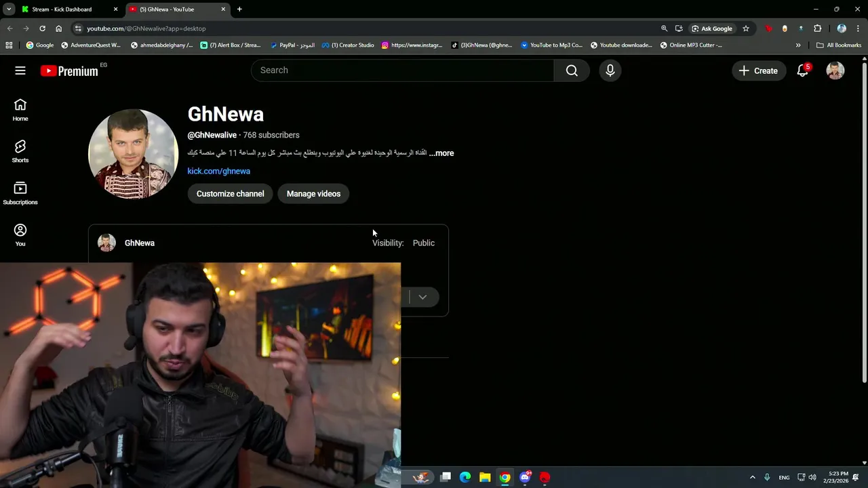The image size is (868, 488).
Task: Open the taskbar clock and date
Action: [835, 477]
